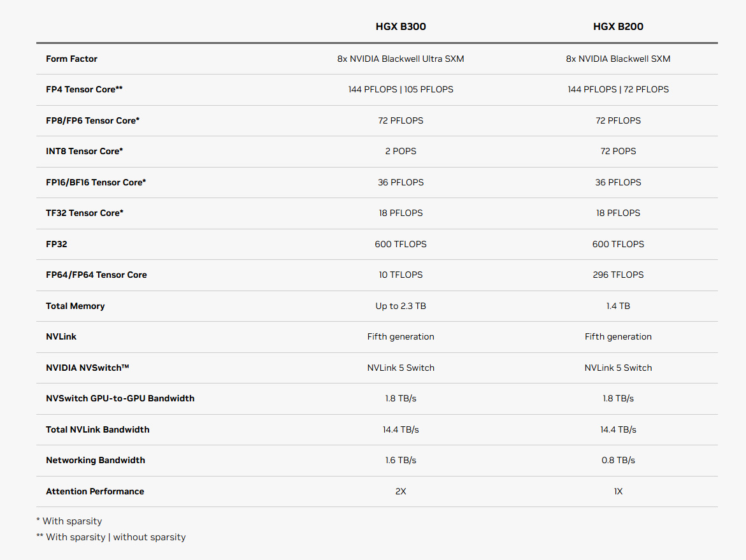Click the TF32 Tensor Core* row label
Screen dimensions: 746x560
click(x=84, y=213)
